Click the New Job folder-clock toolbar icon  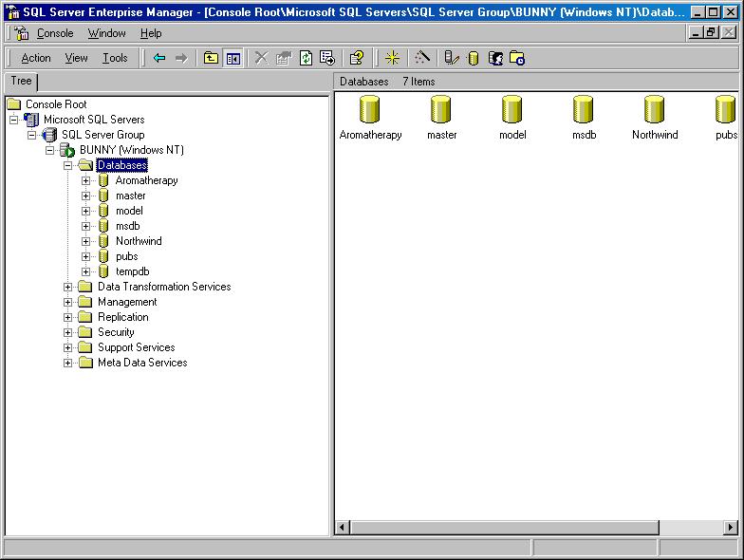(517, 59)
